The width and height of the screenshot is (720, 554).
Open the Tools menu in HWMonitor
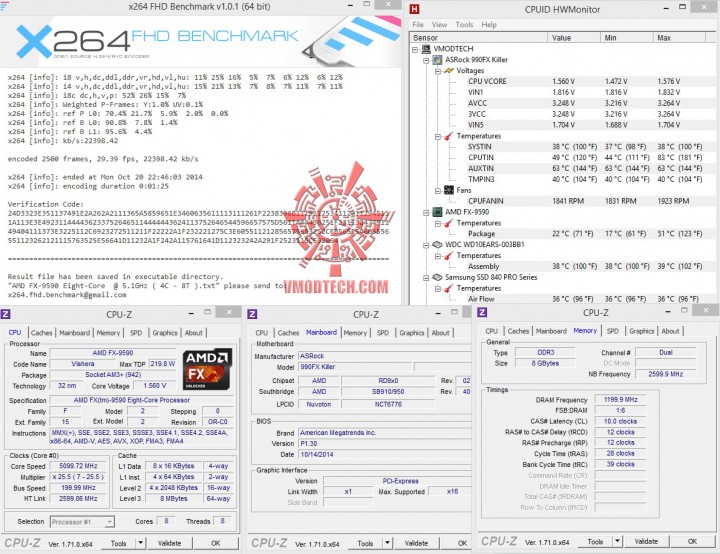click(464, 24)
